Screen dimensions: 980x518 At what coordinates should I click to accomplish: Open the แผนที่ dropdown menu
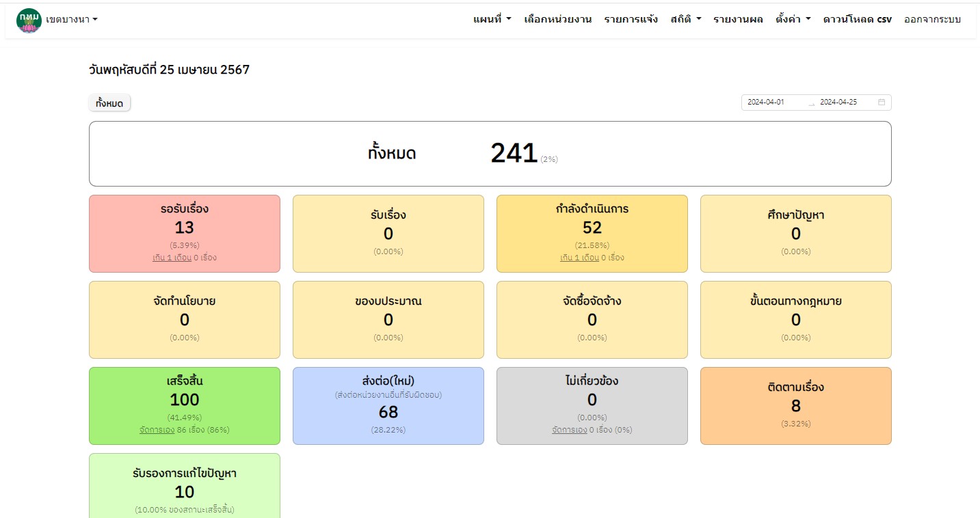pyautogui.click(x=492, y=20)
